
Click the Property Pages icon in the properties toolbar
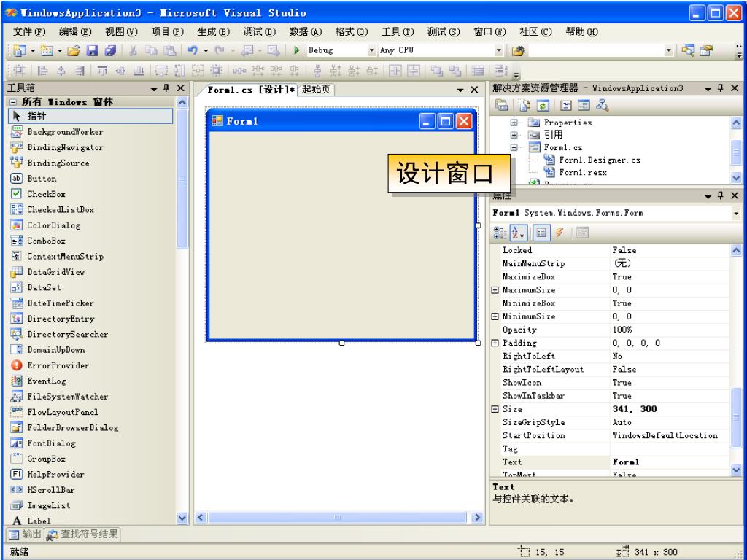[x=582, y=233]
